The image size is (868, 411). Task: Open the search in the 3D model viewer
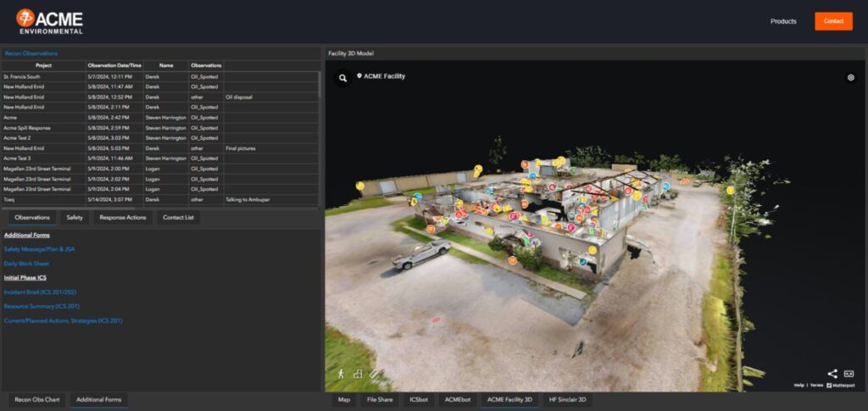[x=343, y=78]
